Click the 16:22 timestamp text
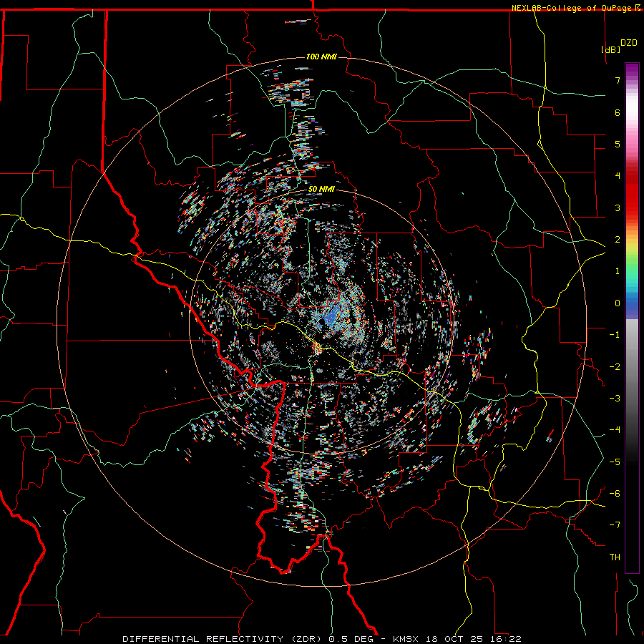The width and height of the screenshot is (644, 644). (506, 639)
